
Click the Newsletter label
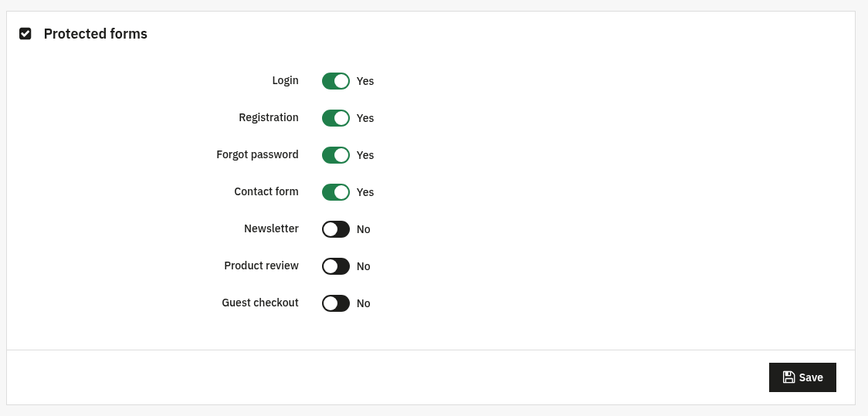[271, 228]
